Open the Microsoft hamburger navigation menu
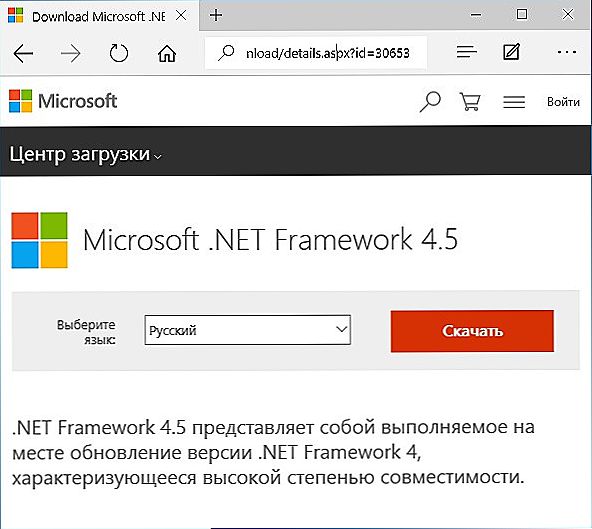This screenshot has width=592, height=529. tap(514, 102)
